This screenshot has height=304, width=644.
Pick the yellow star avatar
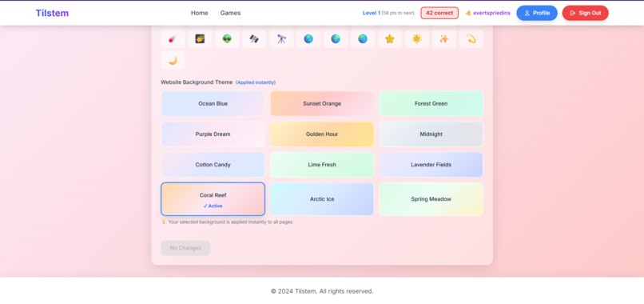click(390, 39)
